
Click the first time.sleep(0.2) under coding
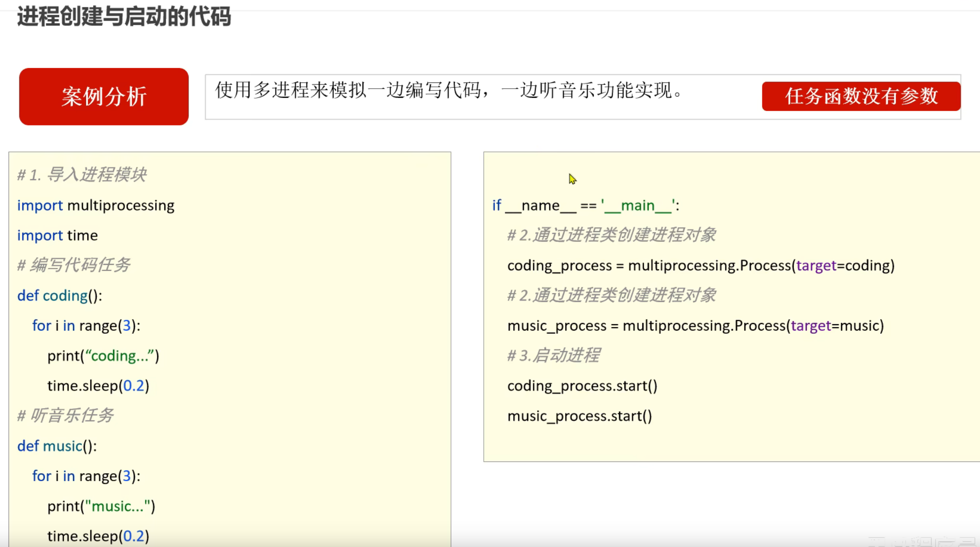[x=98, y=386]
